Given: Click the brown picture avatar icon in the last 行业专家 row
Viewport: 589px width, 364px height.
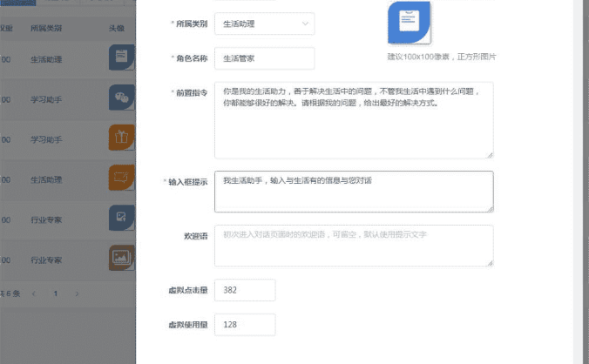Looking at the screenshot, I should (x=122, y=258).
